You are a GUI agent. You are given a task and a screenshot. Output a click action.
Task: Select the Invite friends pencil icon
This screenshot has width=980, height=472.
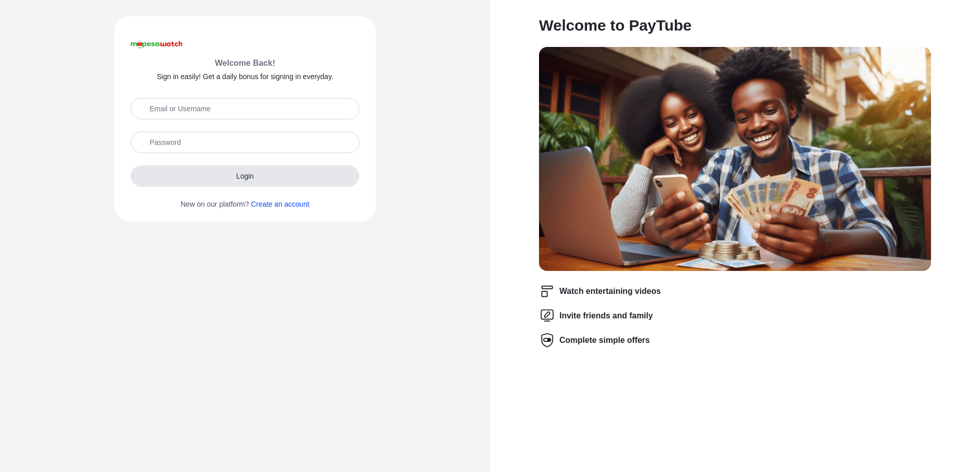point(547,316)
